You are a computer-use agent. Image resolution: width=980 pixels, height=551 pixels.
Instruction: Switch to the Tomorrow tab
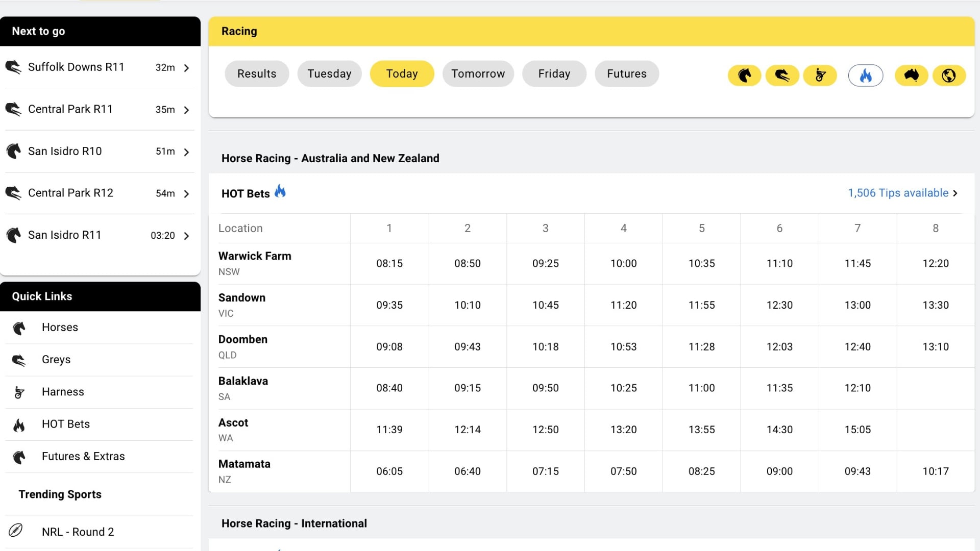tap(478, 74)
